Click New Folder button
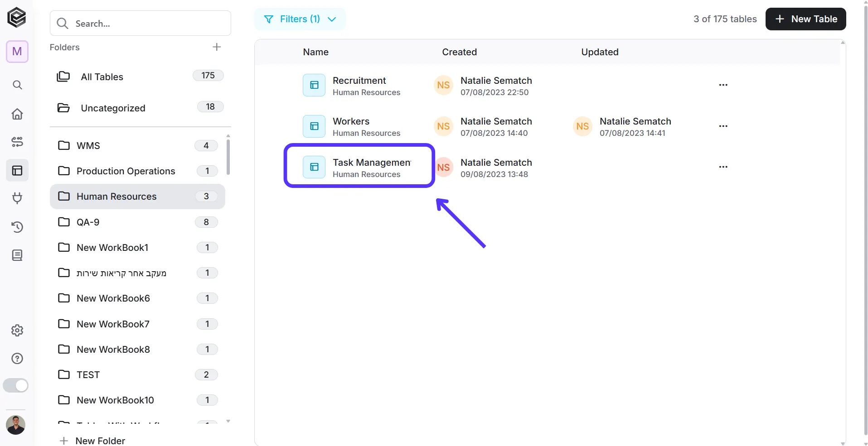 pyautogui.click(x=92, y=441)
